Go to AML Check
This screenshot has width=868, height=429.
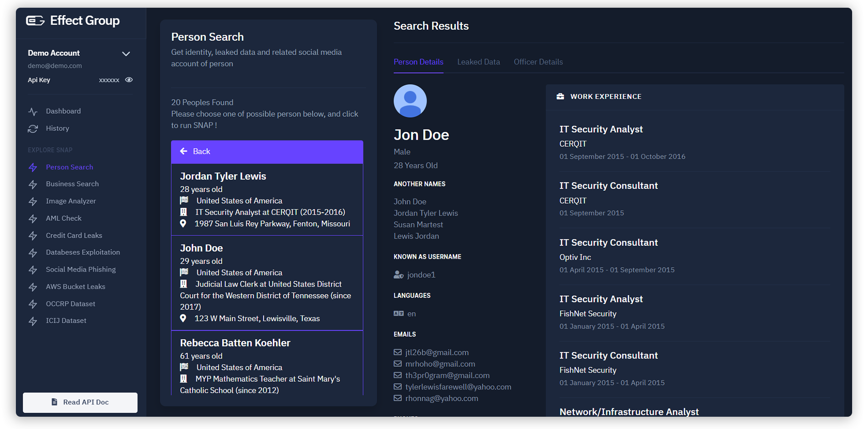64,219
